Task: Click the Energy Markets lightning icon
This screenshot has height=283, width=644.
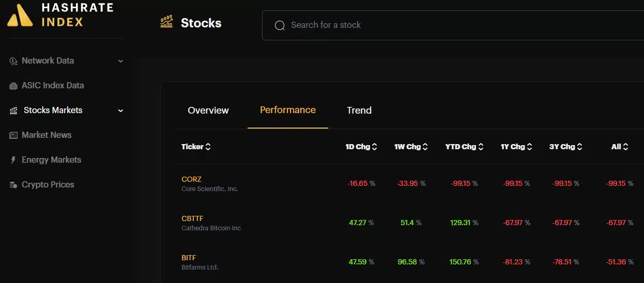Action: (x=13, y=160)
